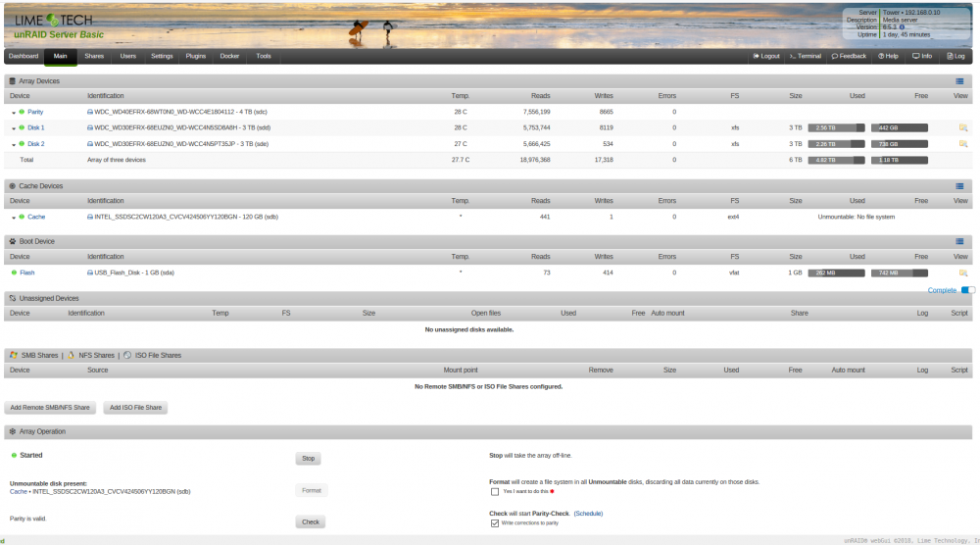This screenshot has height=545, width=980.
Task: Open the Disk 1 device link
Action: pos(36,127)
